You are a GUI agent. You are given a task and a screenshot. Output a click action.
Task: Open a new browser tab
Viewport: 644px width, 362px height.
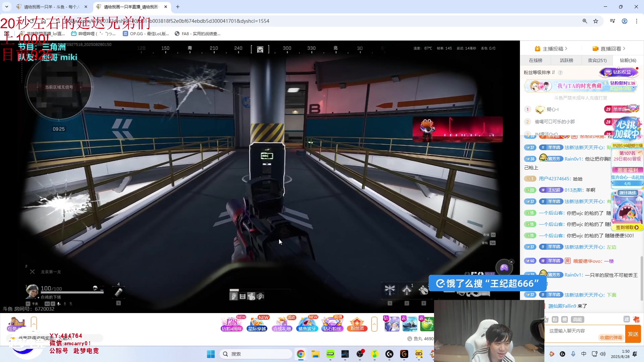tap(178, 7)
